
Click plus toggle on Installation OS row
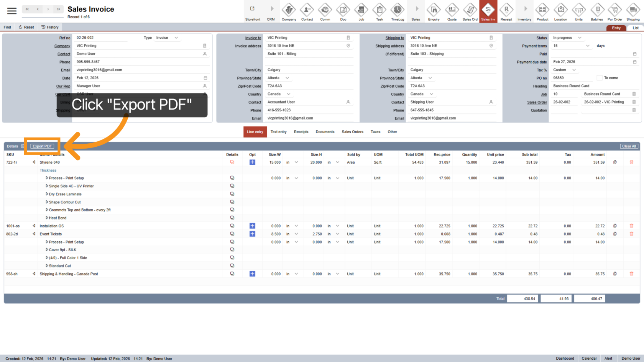click(x=252, y=226)
